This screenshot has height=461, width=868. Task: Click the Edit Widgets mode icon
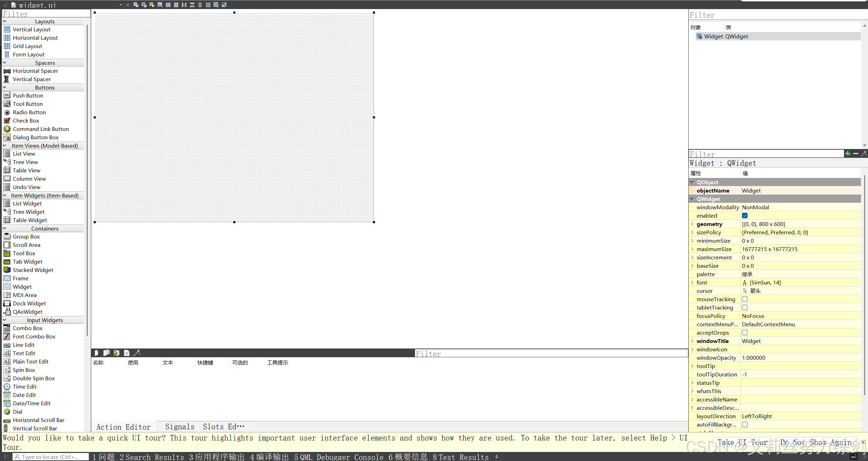(x=136, y=5)
